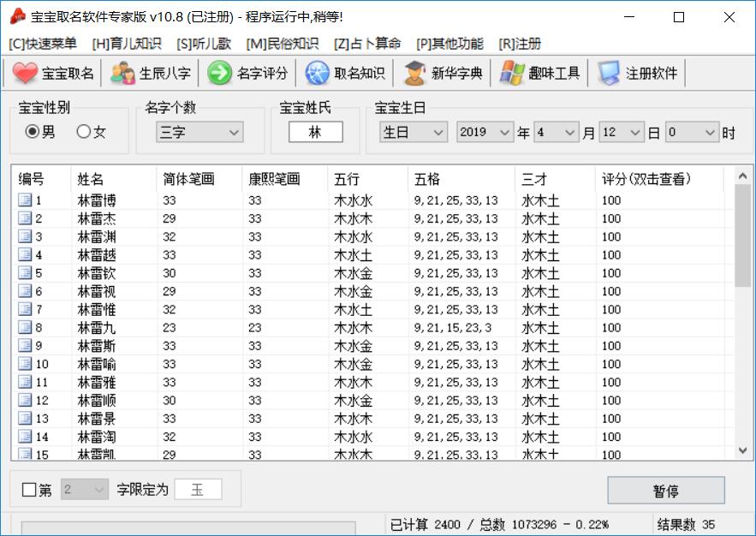This screenshot has width=756, height=536.
Task: Sort by 三才 column header
Action: click(555, 179)
